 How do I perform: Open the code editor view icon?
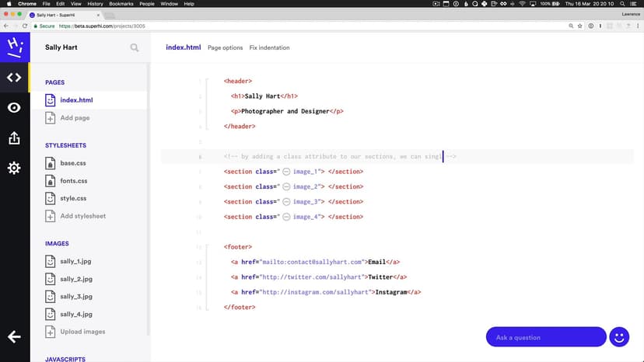14,77
